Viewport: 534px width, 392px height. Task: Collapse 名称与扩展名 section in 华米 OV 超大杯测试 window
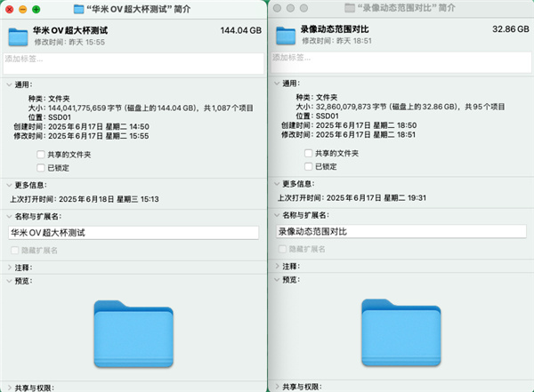[9, 216]
